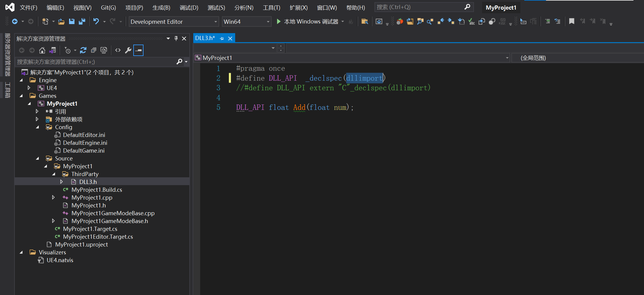Open the Git(G) menu
Image resolution: width=644 pixels, height=295 pixels.
point(108,8)
